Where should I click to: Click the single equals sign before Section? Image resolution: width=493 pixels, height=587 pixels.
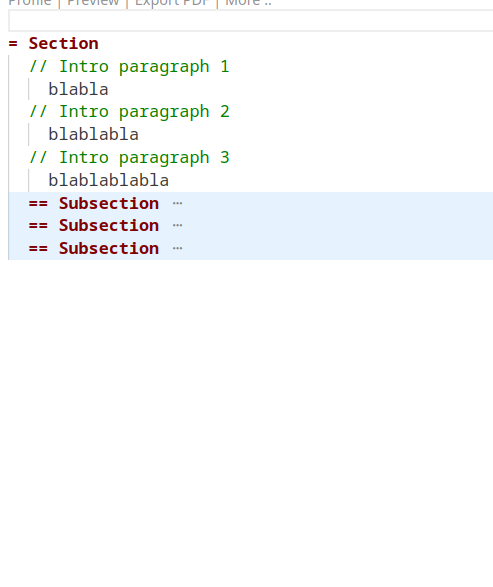click(x=13, y=44)
